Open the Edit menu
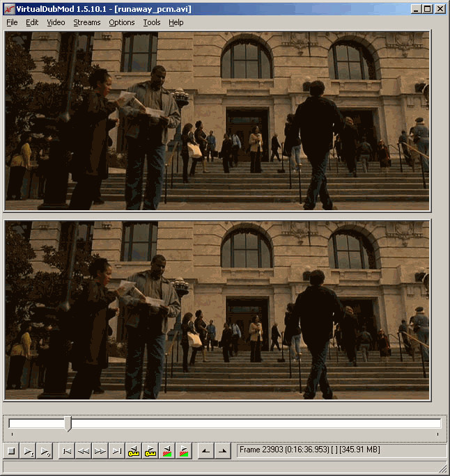The image size is (450, 476). [x=32, y=22]
